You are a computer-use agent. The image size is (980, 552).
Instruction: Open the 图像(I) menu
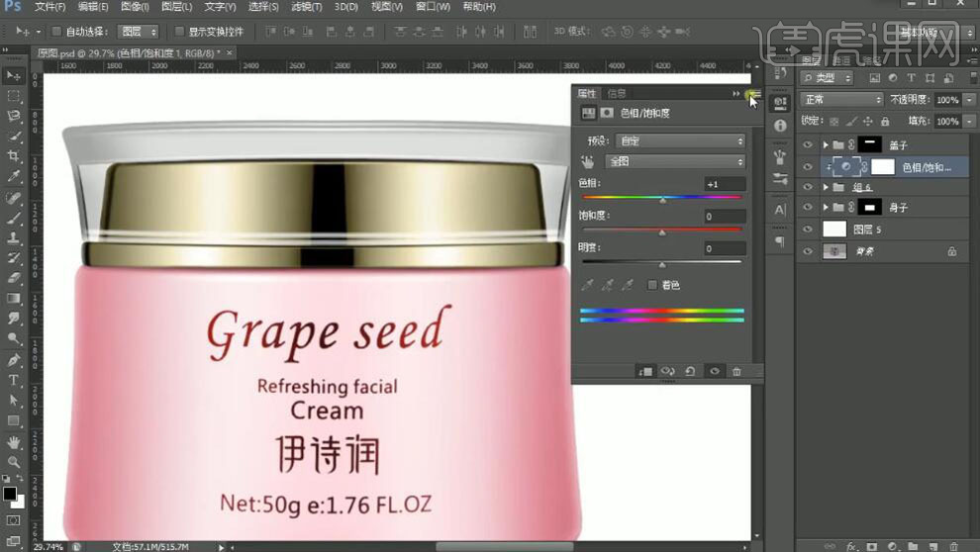135,7
